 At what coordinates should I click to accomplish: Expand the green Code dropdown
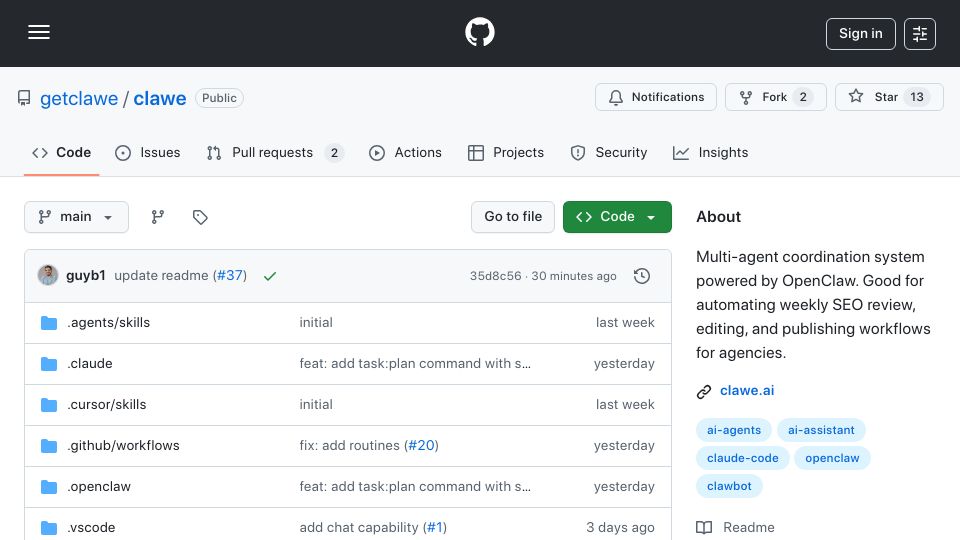[x=617, y=217]
